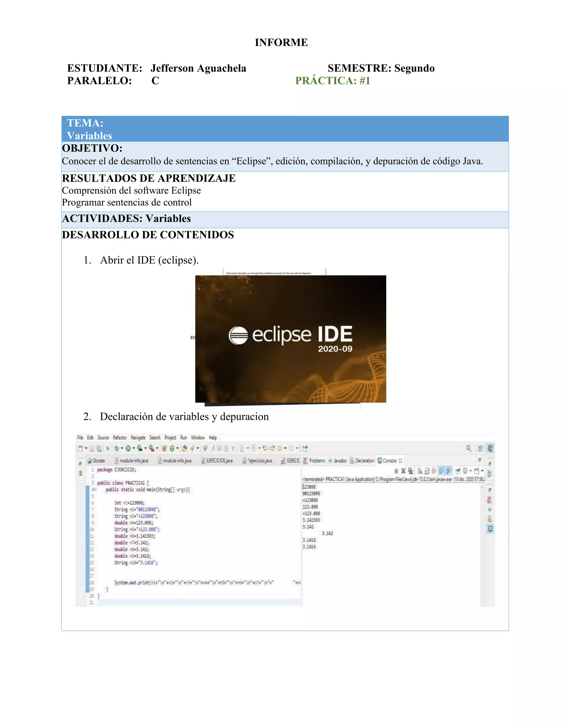Toggle the Java perspective button

coord(490,448)
